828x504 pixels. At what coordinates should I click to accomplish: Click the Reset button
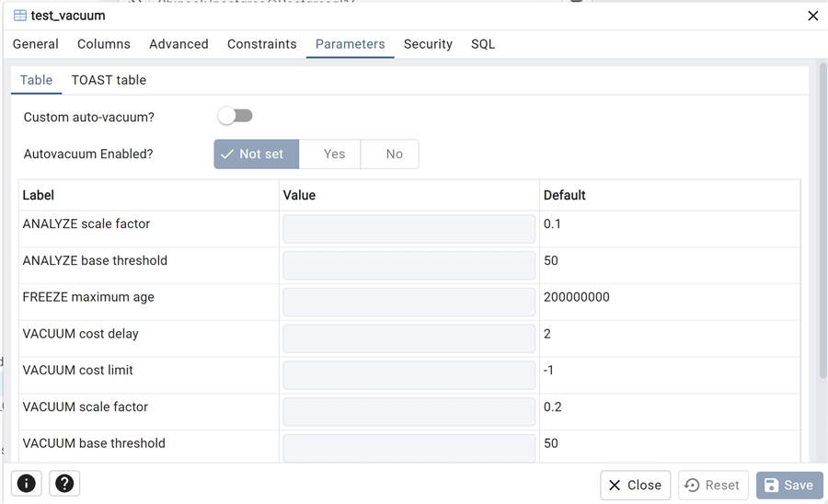(713, 485)
